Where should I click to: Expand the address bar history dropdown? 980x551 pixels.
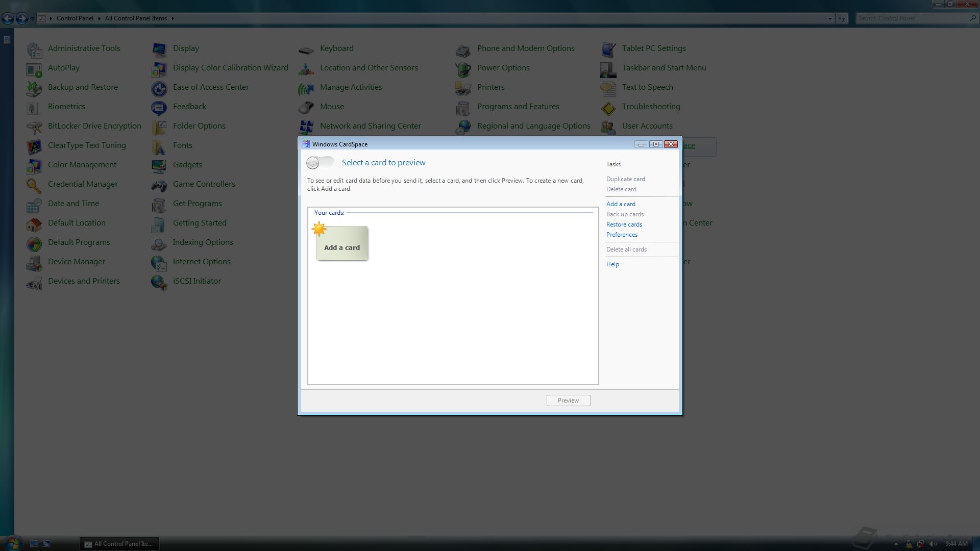tap(830, 18)
